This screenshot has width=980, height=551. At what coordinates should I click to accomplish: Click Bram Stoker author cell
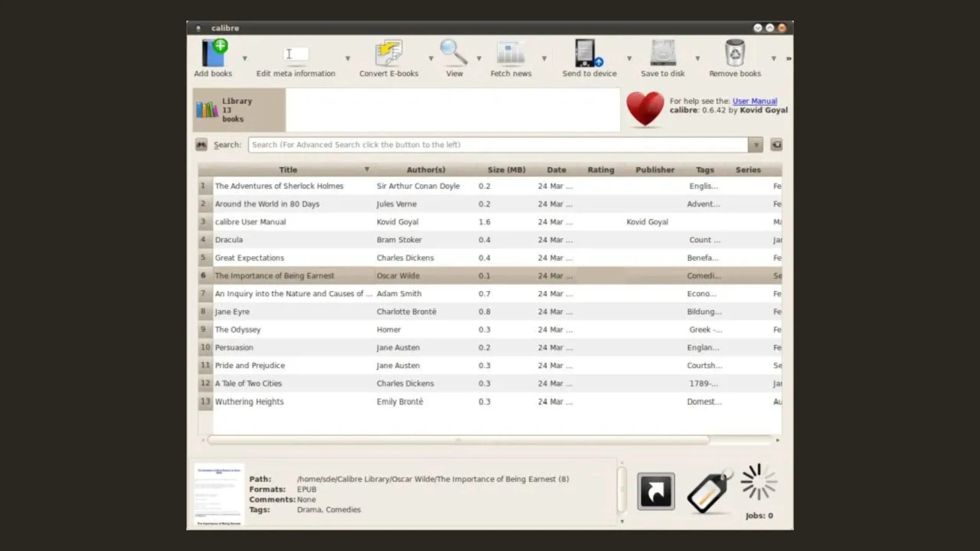(x=399, y=240)
